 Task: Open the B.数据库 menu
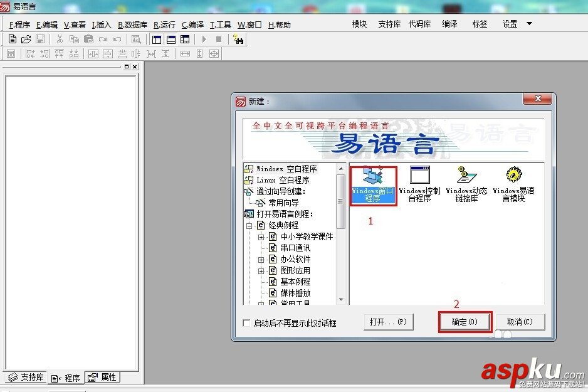[x=132, y=24]
